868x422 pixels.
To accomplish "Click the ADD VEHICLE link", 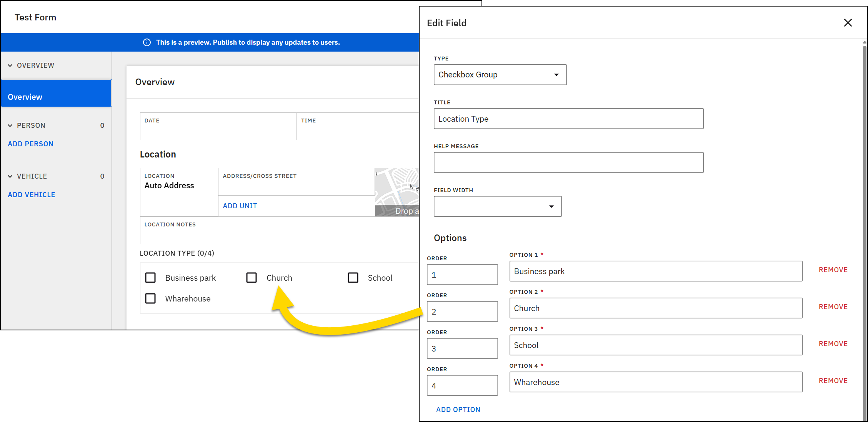I will pos(31,194).
